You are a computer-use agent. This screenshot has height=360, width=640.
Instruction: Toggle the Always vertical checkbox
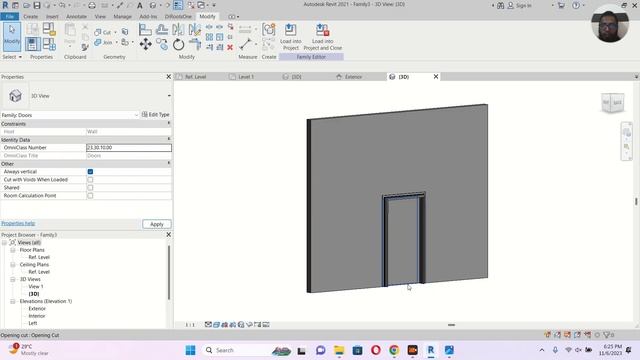coord(90,171)
